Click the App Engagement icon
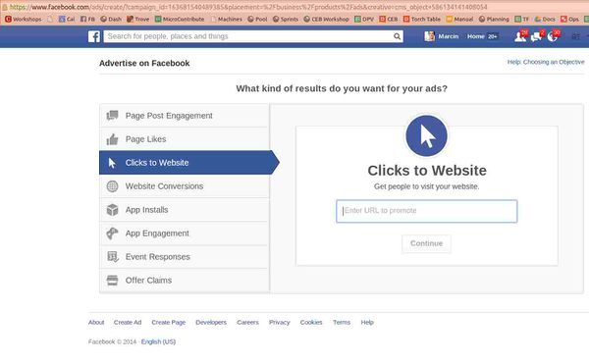Screen dimensions: 589x364 tap(112, 234)
